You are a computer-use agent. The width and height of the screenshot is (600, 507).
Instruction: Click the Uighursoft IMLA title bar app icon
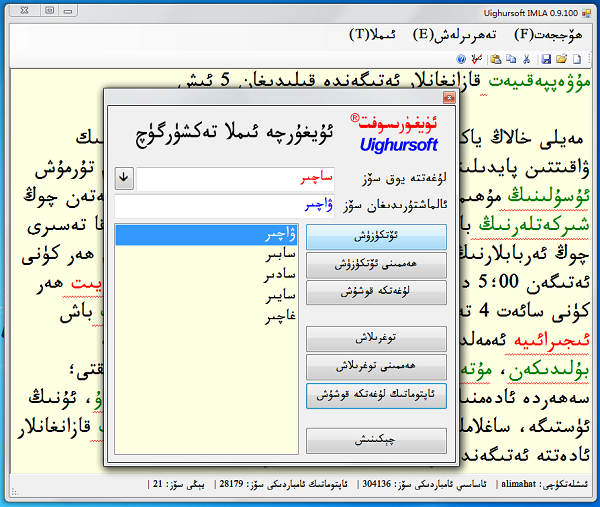pyautogui.click(x=586, y=13)
